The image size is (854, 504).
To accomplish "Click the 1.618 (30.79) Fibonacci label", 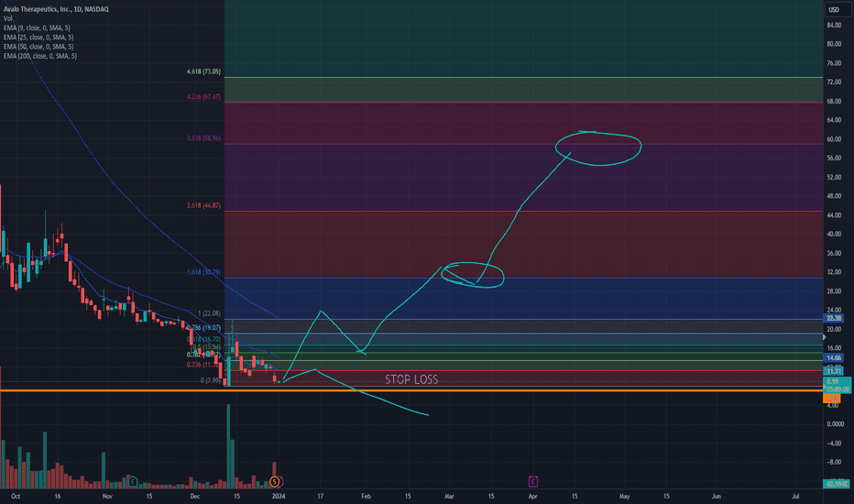I will coord(203,272).
